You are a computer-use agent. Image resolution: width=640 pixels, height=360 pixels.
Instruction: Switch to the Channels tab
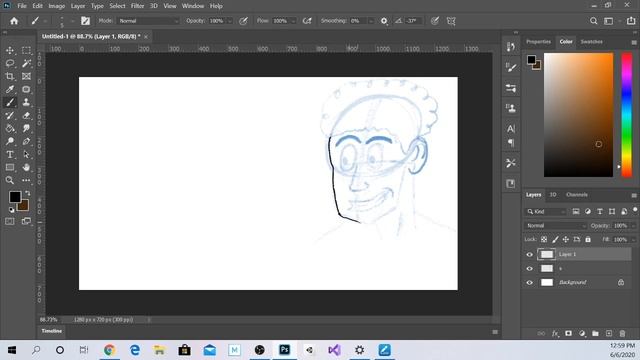(x=577, y=195)
